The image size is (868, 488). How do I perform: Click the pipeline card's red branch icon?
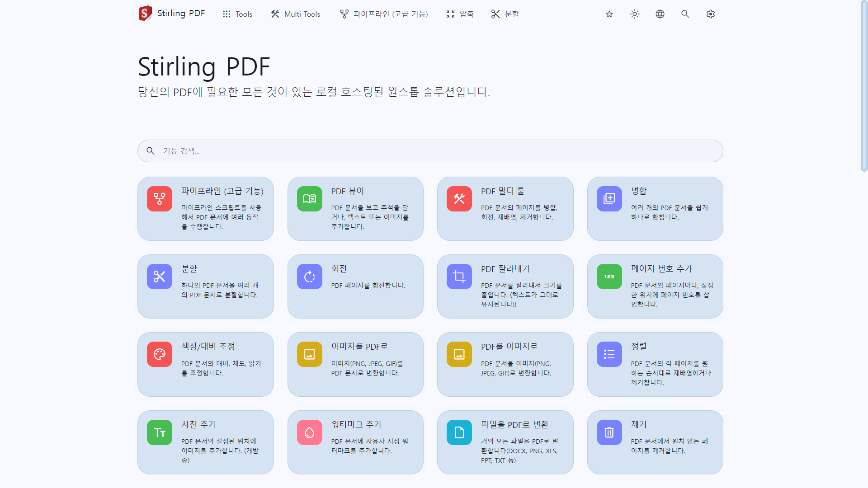click(x=160, y=199)
